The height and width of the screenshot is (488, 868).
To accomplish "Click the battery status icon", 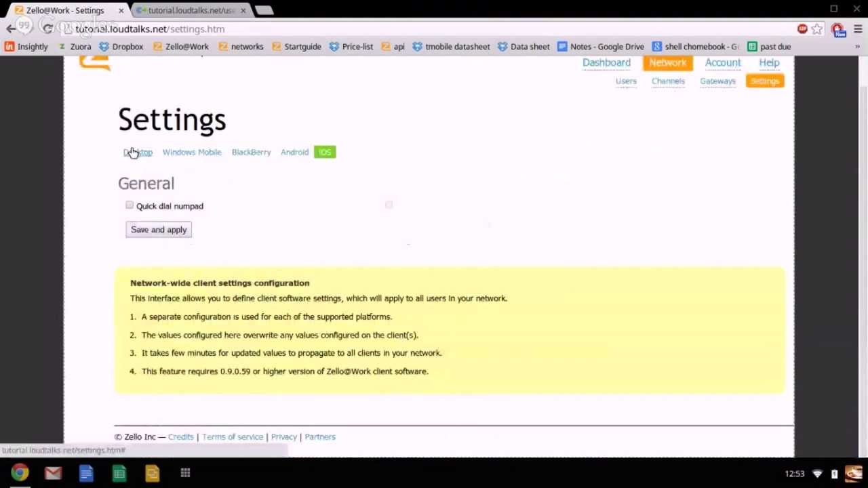I will pyautogui.click(x=834, y=474).
